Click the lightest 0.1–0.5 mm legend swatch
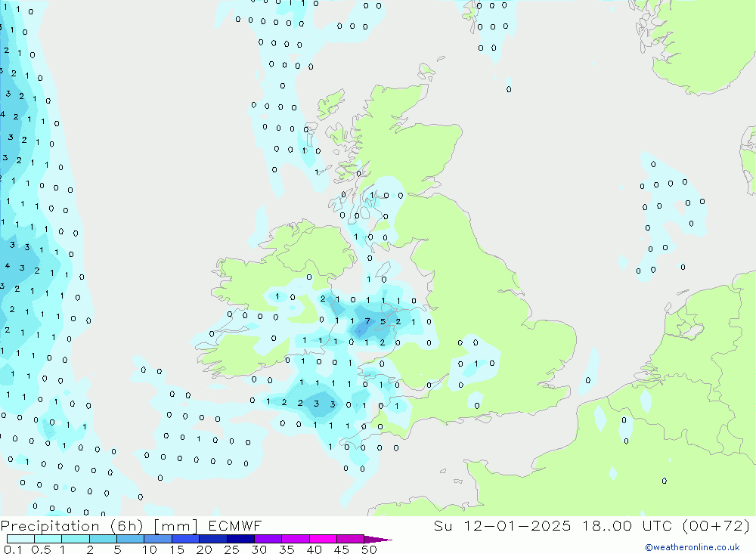The height and width of the screenshot is (554, 756). coord(20,539)
